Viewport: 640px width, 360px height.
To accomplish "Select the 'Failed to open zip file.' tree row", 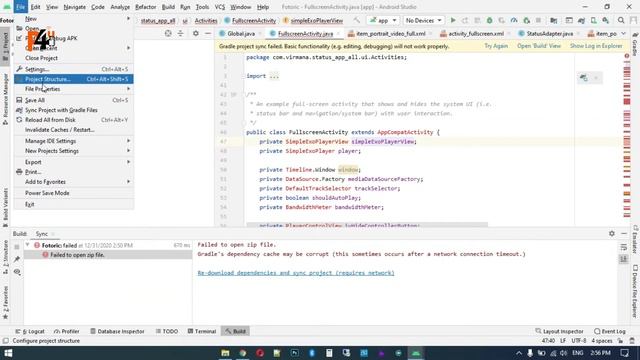I will (x=108, y=255).
